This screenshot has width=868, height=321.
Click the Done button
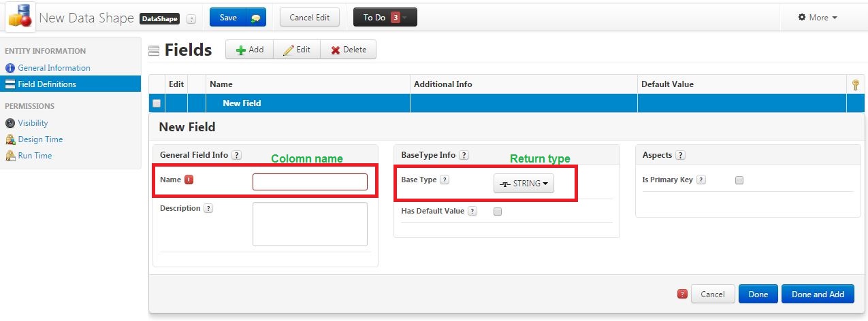[758, 294]
